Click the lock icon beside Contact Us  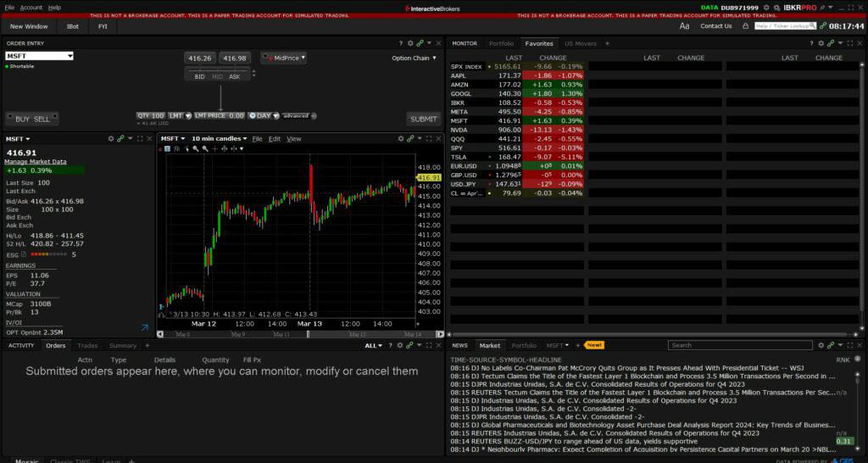(x=746, y=26)
